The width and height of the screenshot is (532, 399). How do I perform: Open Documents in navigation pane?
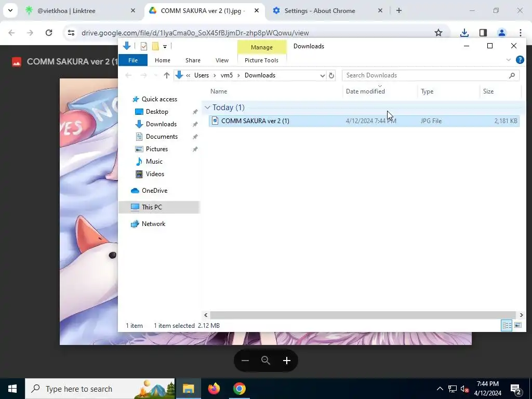click(162, 137)
